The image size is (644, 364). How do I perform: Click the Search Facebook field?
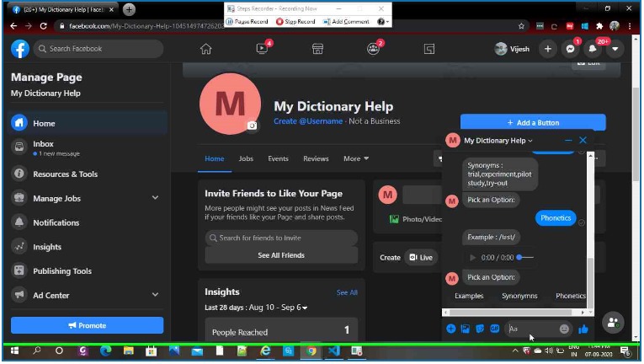(x=98, y=49)
